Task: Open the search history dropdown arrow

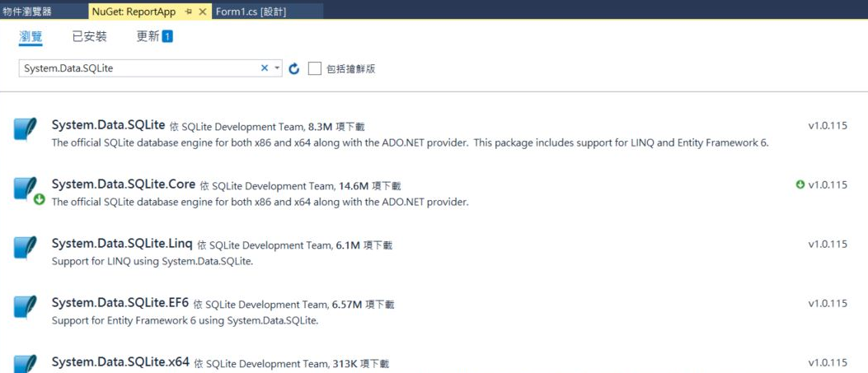Action: point(277,68)
